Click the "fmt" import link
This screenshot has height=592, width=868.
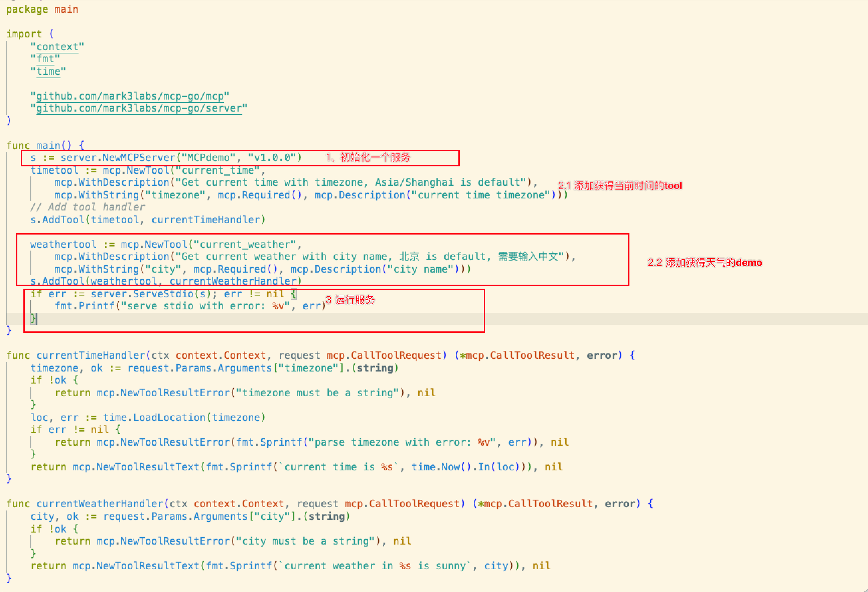[x=45, y=59]
